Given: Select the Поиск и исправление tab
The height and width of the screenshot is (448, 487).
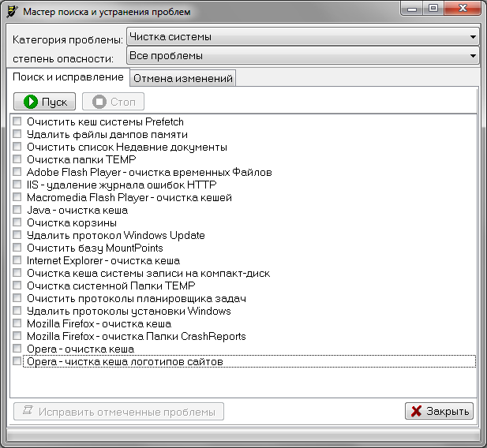Looking at the screenshot, I should coord(68,77).
